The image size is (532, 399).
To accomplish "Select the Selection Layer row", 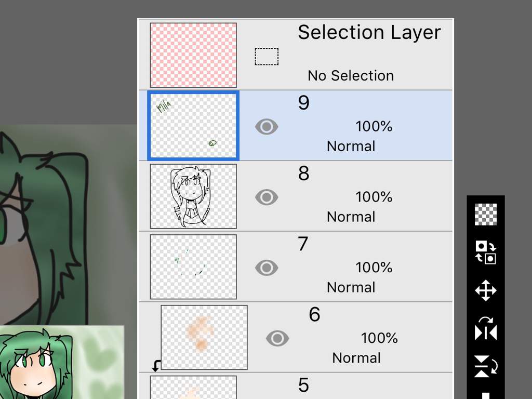I will click(x=296, y=55).
